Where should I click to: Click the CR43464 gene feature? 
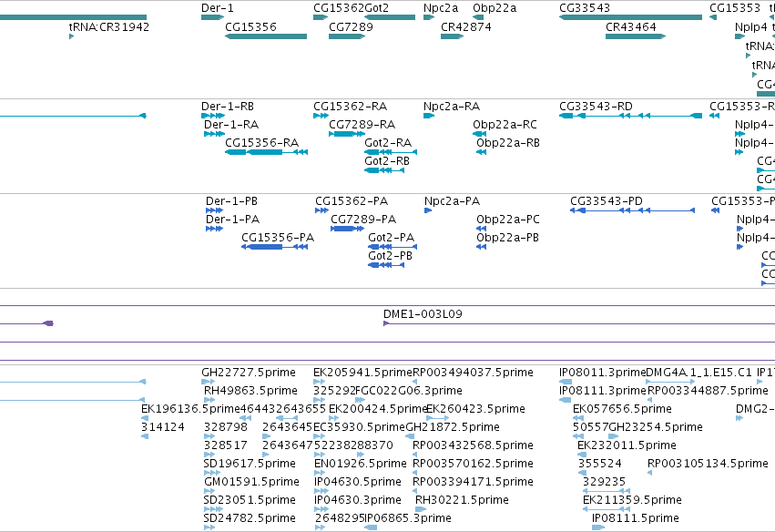(x=636, y=36)
